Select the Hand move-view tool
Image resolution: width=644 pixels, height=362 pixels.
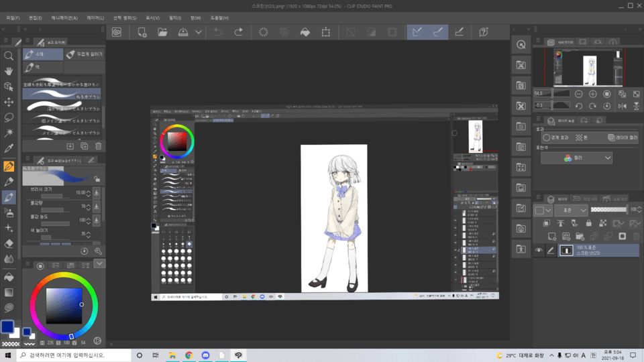9,71
